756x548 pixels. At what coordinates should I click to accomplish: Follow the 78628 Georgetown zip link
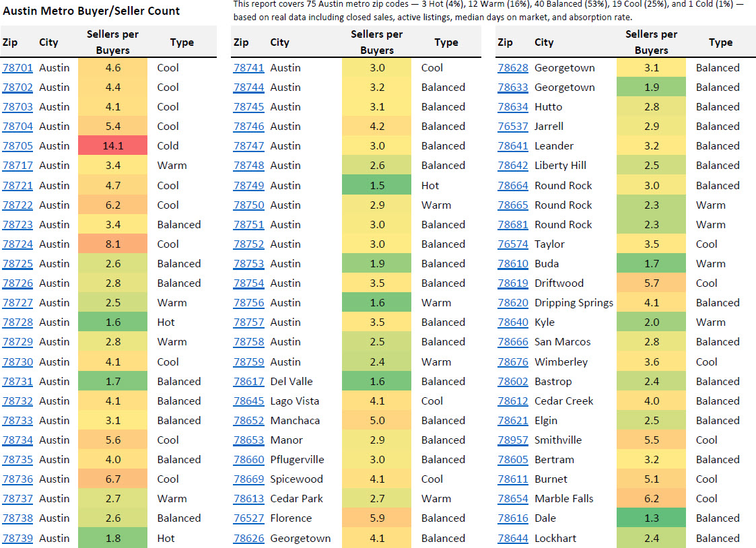coord(513,68)
